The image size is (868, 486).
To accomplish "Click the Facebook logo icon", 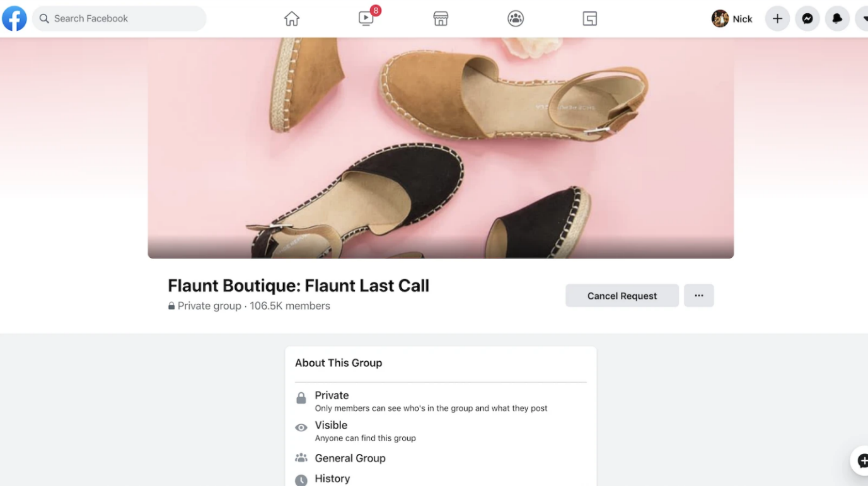I will pos(14,19).
